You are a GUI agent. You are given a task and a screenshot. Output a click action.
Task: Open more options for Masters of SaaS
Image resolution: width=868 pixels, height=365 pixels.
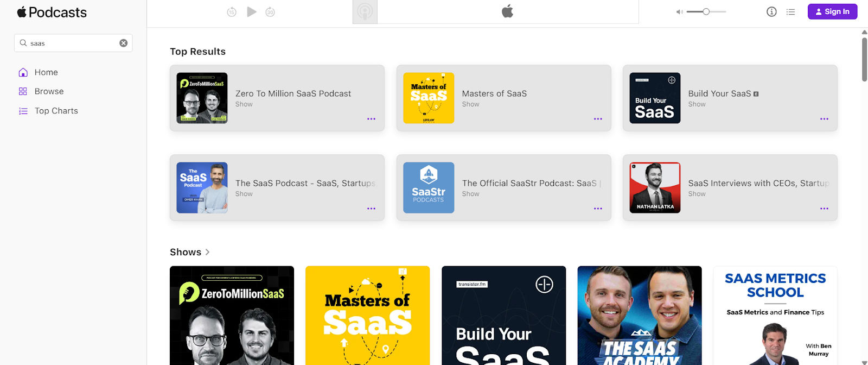(598, 119)
